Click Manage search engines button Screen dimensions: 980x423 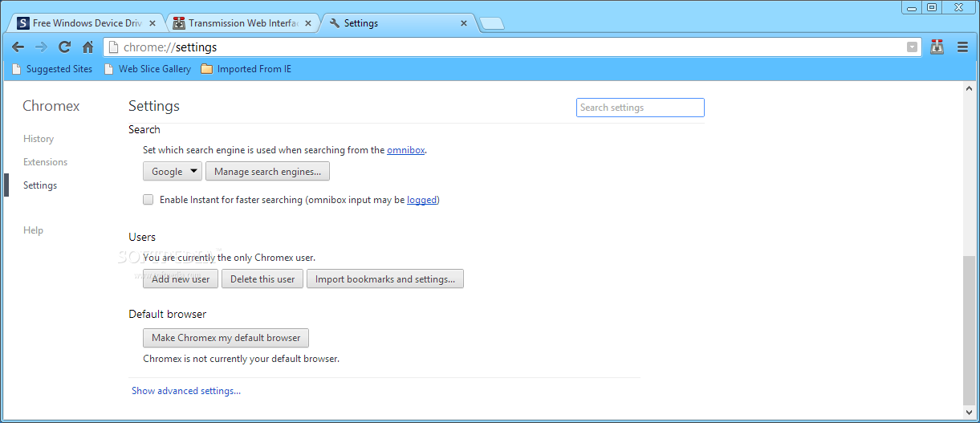[x=267, y=171]
